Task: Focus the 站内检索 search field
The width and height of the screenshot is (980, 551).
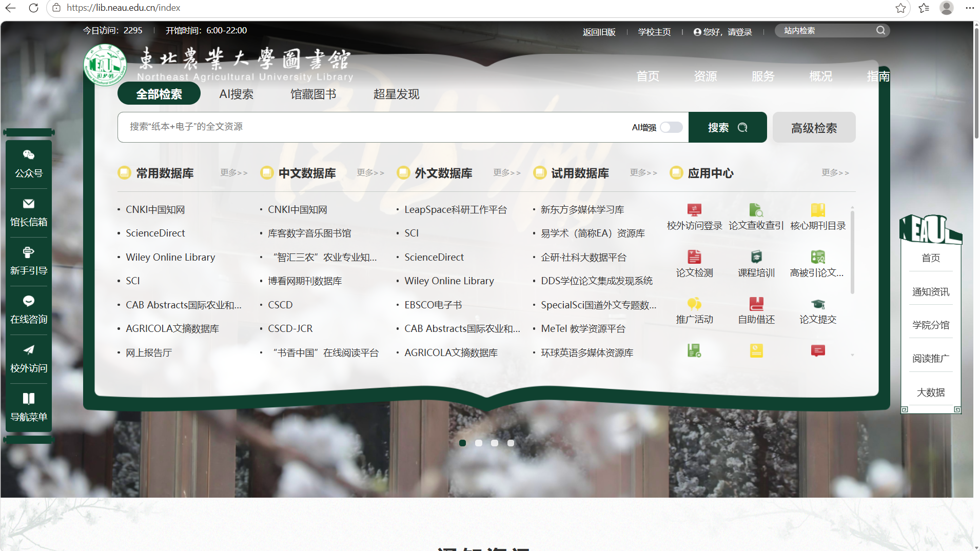Action: (826, 30)
